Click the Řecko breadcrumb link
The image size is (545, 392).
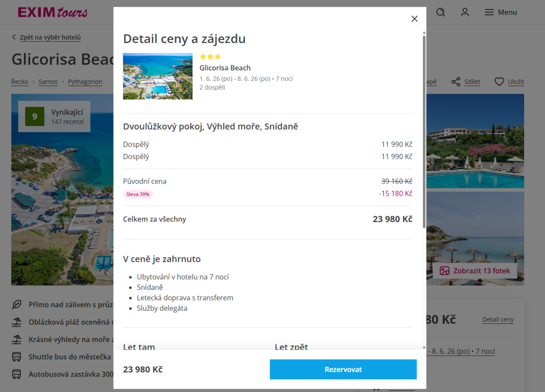(20, 82)
